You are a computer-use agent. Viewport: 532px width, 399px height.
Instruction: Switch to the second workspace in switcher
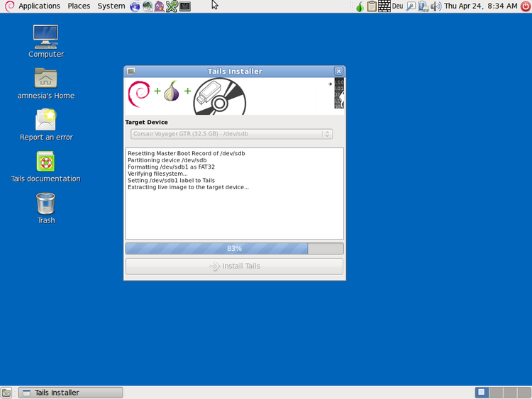(494, 393)
